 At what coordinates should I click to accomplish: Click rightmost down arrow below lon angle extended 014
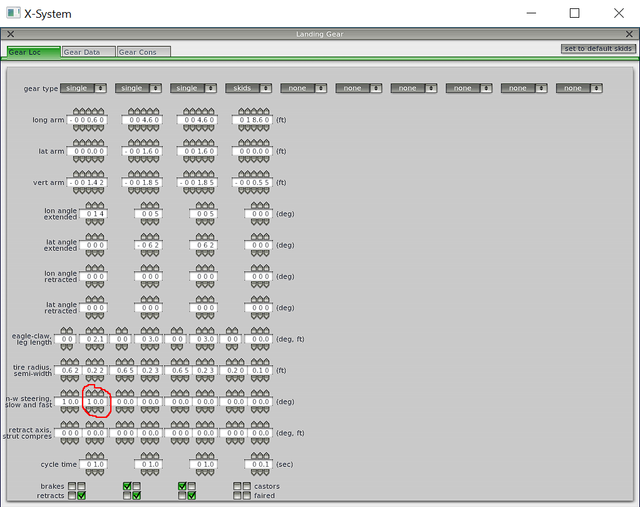point(100,222)
